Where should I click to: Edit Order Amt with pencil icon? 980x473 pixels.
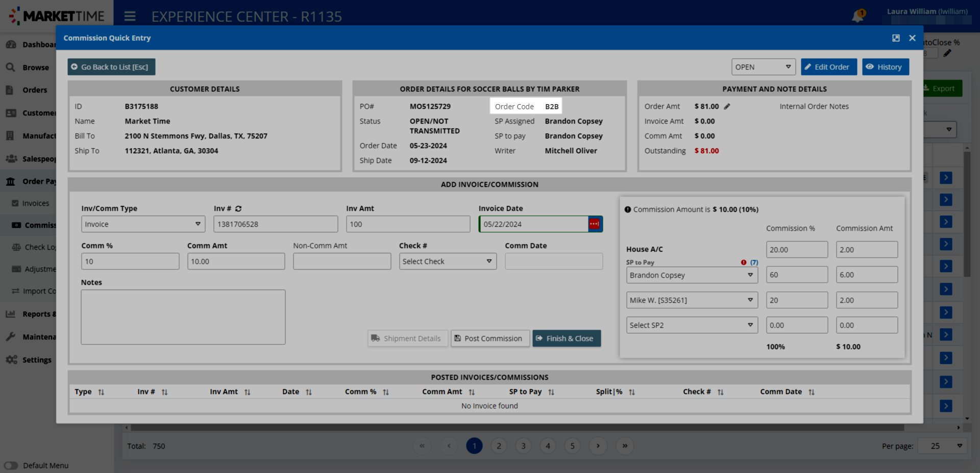point(727,106)
